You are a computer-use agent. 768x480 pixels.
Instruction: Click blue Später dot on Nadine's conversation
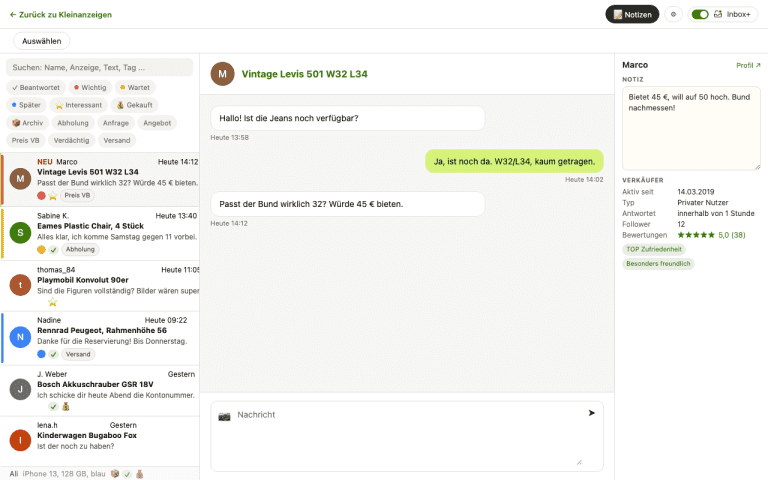pos(41,354)
